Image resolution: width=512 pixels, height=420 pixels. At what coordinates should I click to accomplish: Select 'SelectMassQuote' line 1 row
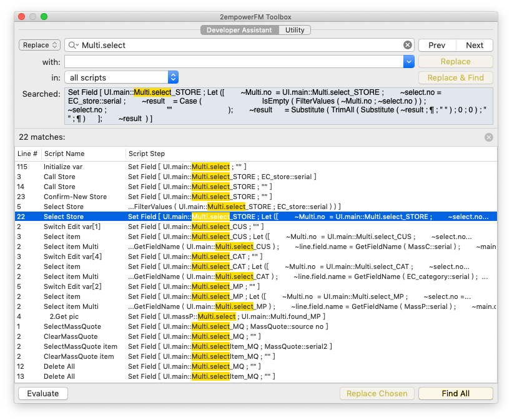coord(256,326)
